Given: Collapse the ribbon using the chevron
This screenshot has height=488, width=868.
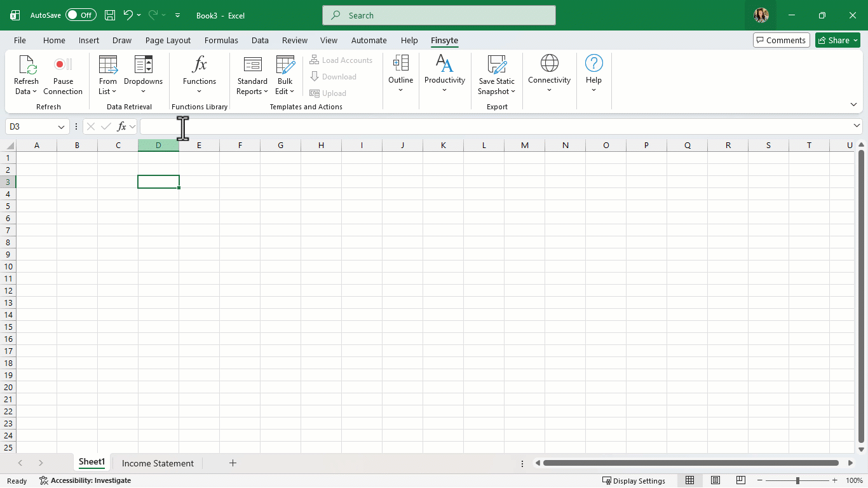Looking at the screenshot, I should coord(853,104).
